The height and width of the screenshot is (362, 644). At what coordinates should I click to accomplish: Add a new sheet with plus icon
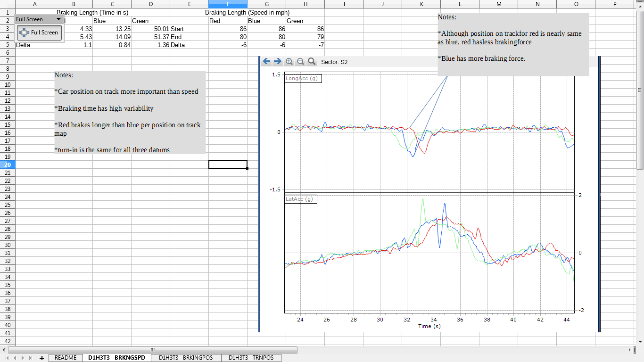pyautogui.click(x=41, y=358)
